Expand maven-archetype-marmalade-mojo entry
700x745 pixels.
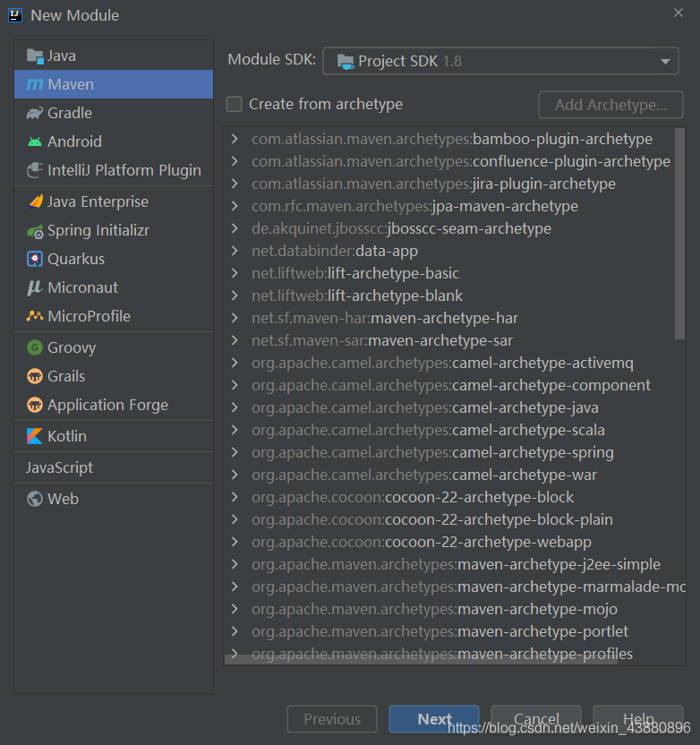tap(235, 587)
